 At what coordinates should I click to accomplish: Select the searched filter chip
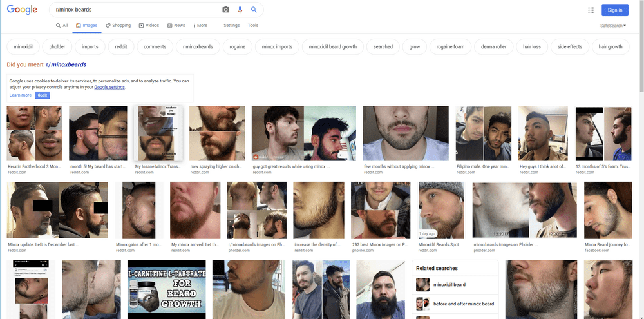(x=383, y=47)
